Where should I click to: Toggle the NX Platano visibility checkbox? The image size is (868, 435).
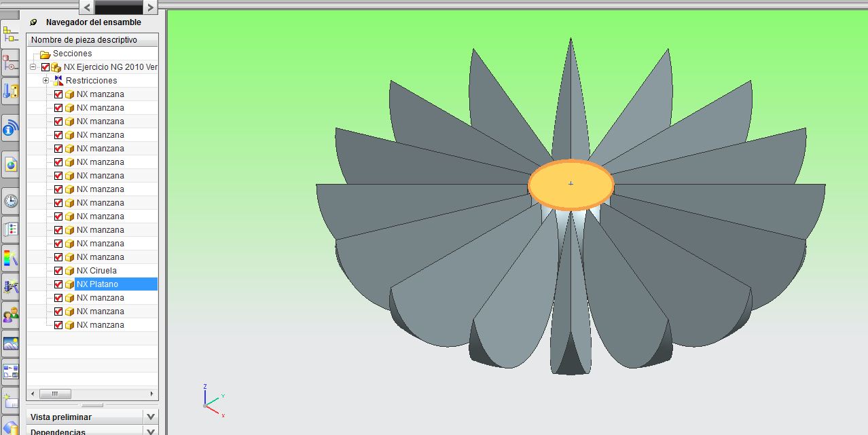tap(58, 284)
